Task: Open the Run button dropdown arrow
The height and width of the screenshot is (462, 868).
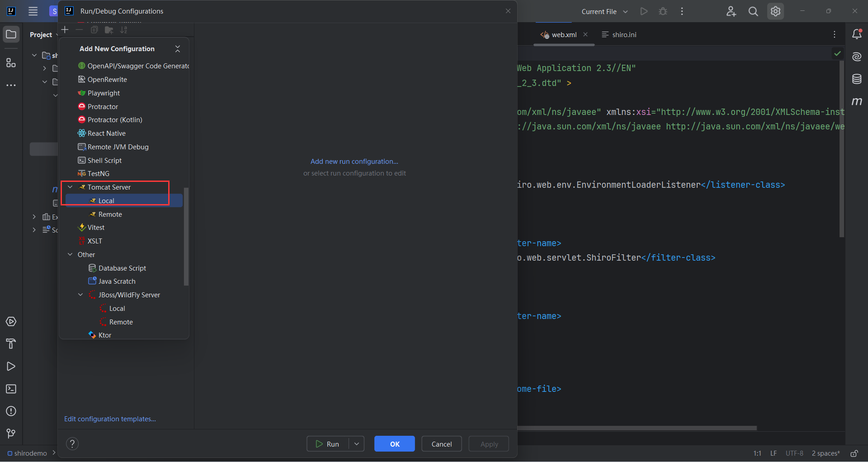Action: (x=357, y=444)
